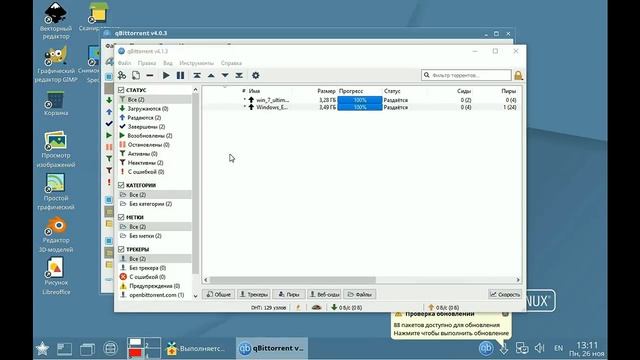Toggle the ТРЕКЕРЫ section checkbox
The height and width of the screenshot is (360, 640).
[x=121, y=249]
